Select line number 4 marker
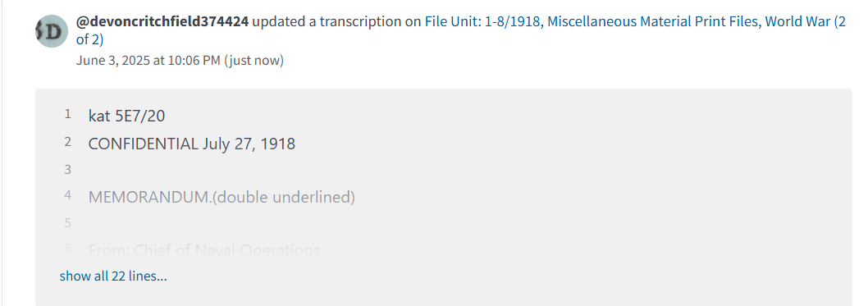The width and height of the screenshot is (868, 306). click(x=68, y=196)
